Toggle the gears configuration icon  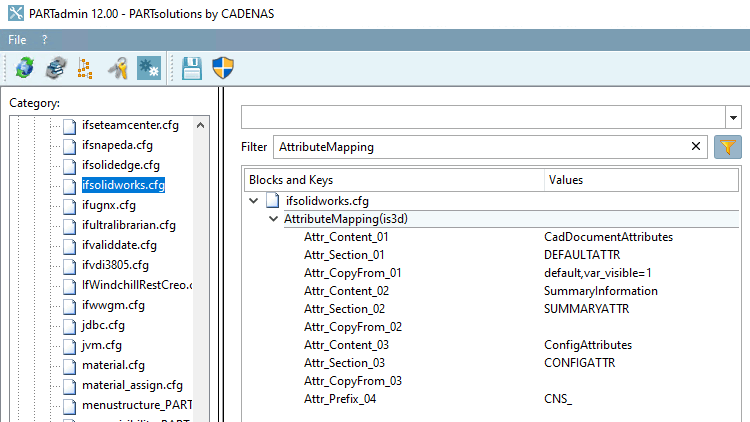[x=148, y=68]
